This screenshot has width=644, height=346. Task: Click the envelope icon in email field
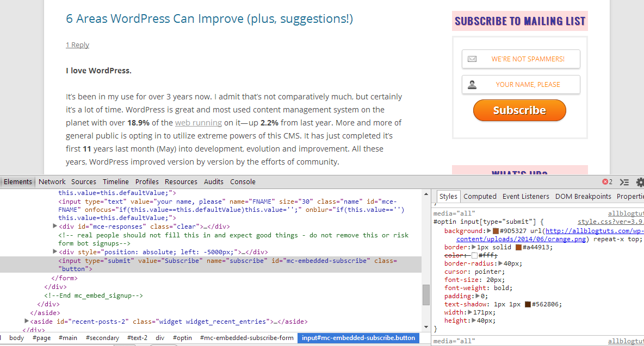click(472, 59)
